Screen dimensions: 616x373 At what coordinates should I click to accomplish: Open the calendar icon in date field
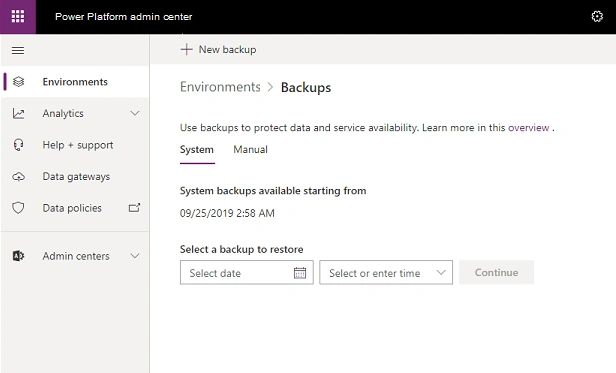click(300, 273)
